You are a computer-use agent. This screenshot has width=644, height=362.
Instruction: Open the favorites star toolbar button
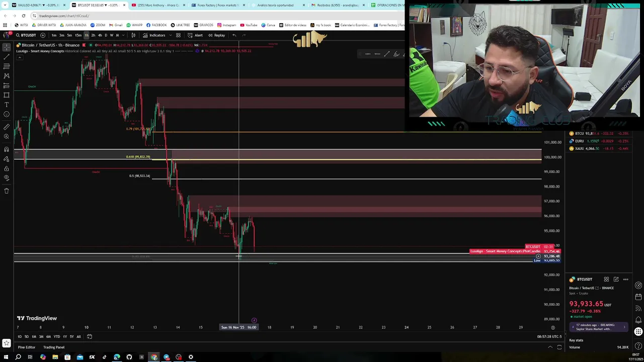tap(7, 343)
